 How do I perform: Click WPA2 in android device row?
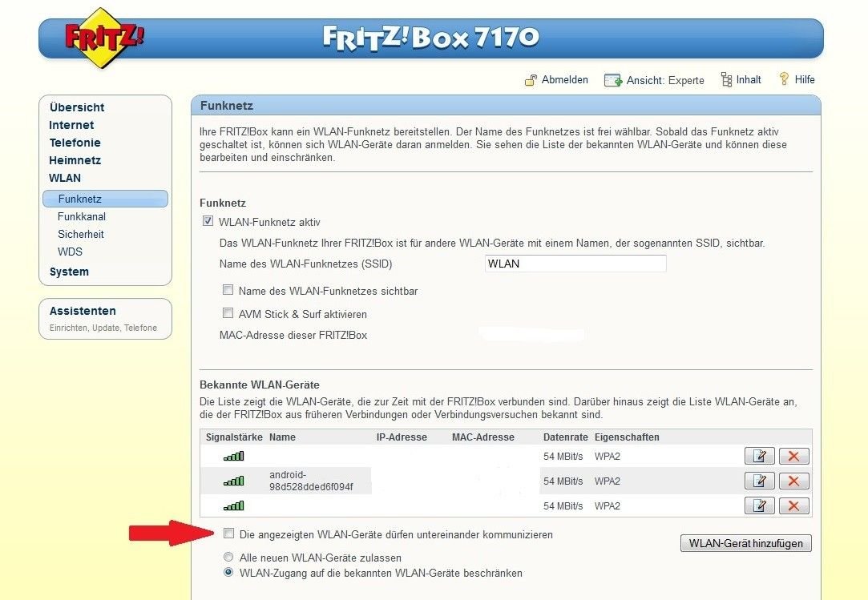pos(608,481)
